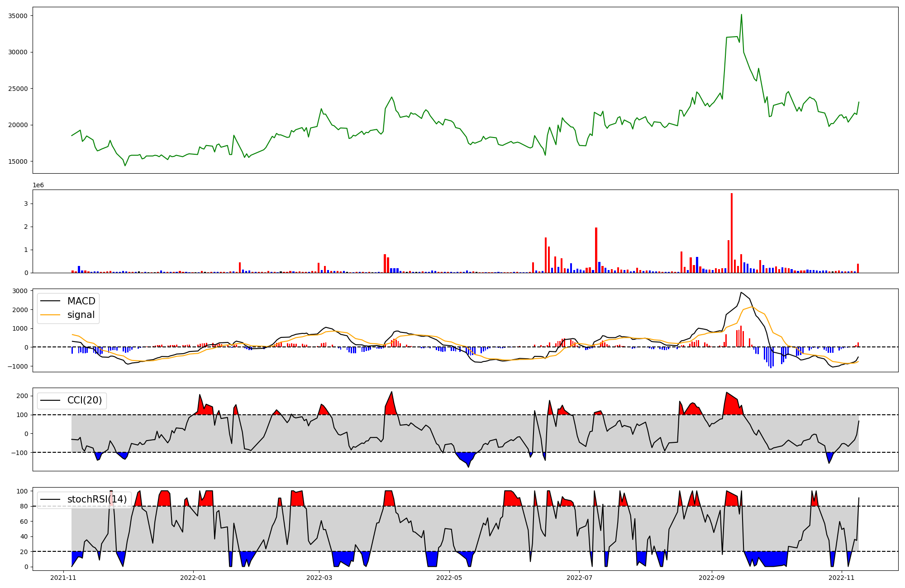Click the 2021-11 x-axis date label

63,578
